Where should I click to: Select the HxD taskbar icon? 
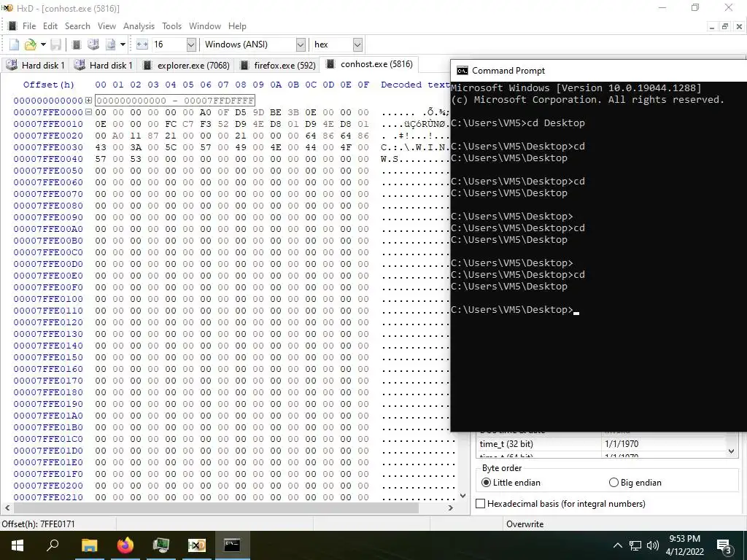pos(197,545)
